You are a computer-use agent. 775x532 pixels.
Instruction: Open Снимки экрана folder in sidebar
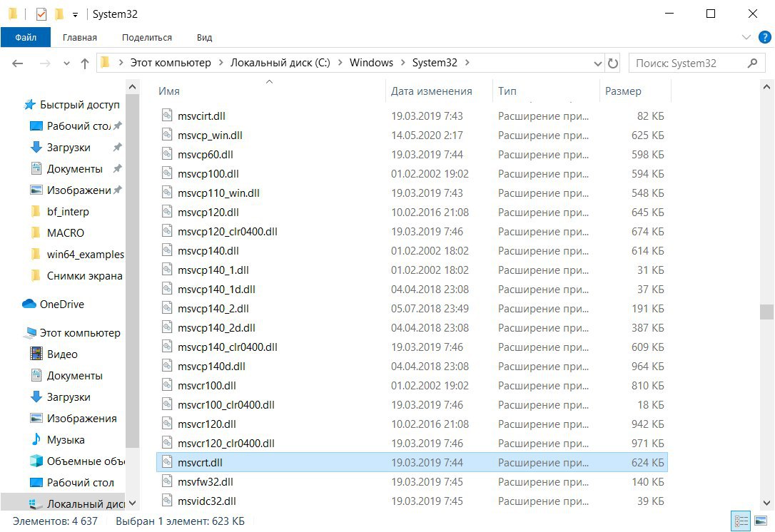coord(84,276)
